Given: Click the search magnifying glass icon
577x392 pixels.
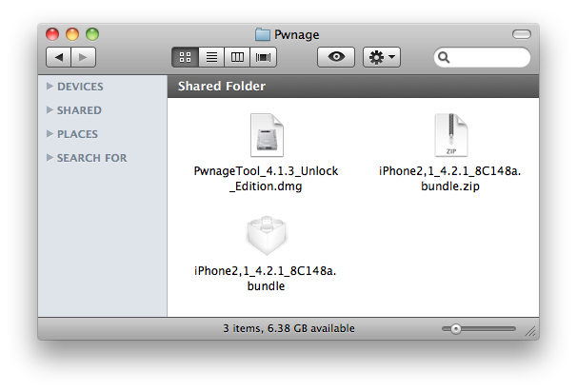Looking at the screenshot, I should coord(445,58).
